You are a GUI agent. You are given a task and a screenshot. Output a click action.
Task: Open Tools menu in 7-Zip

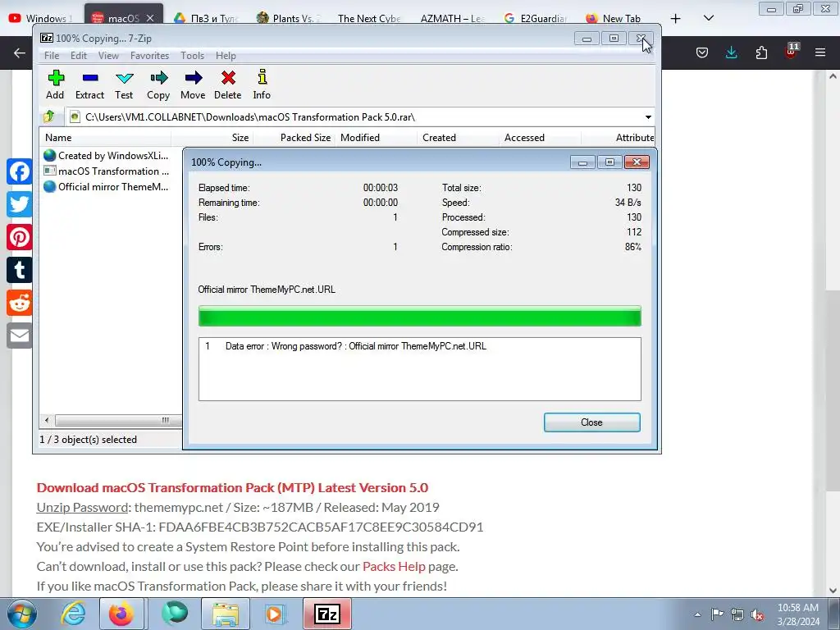pyautogui.click(x=192, y=56)
